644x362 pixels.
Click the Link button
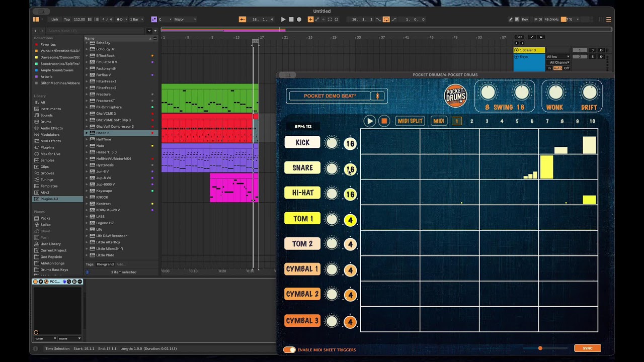(55, 19)
